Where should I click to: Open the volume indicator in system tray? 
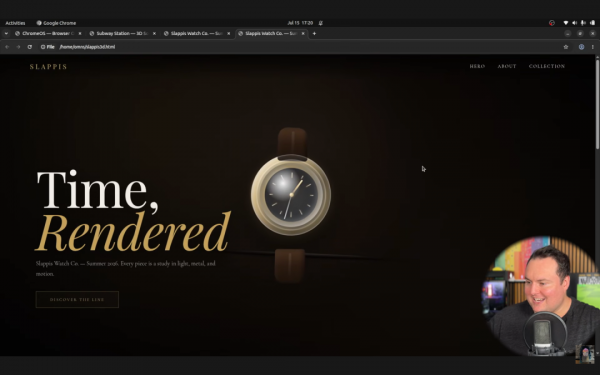(574, 23)
